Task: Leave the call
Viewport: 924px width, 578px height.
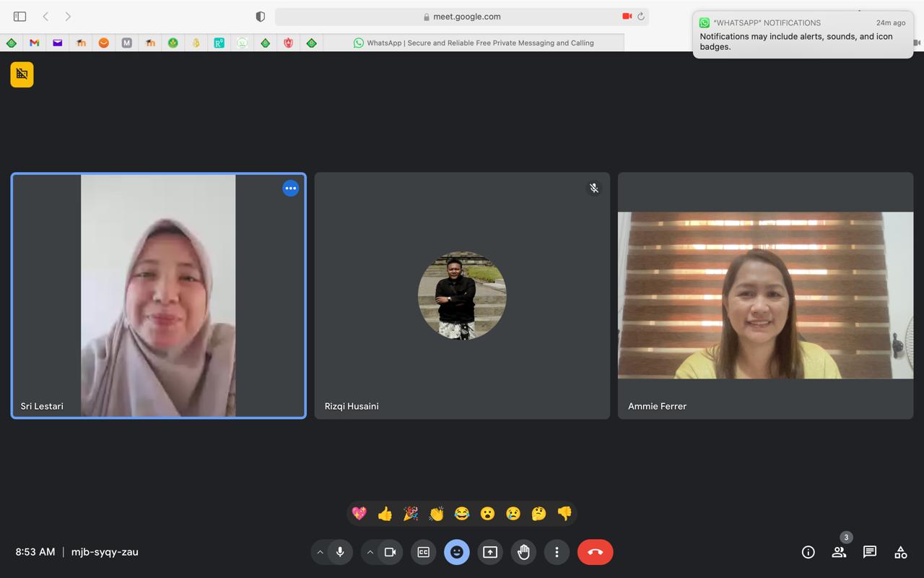Action: (x=595, y=552)
